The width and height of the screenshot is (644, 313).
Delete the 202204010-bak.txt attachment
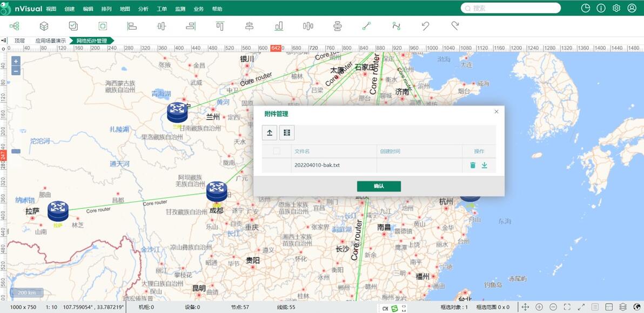(473, 165)
